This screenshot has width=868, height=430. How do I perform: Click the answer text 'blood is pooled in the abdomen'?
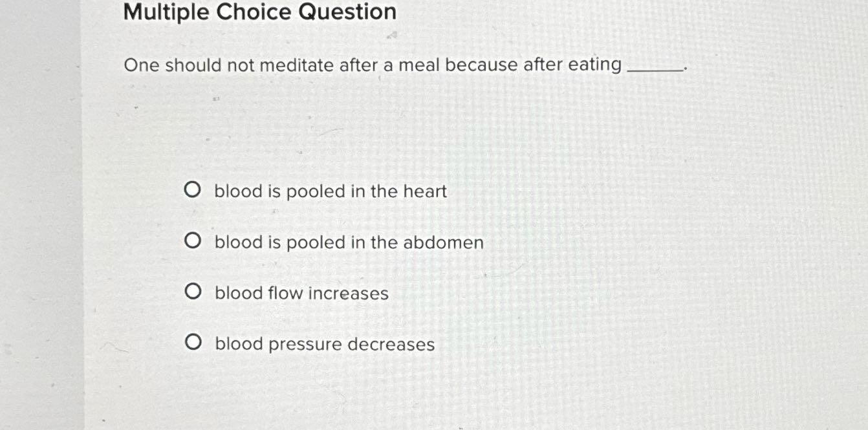pos(350,242)
